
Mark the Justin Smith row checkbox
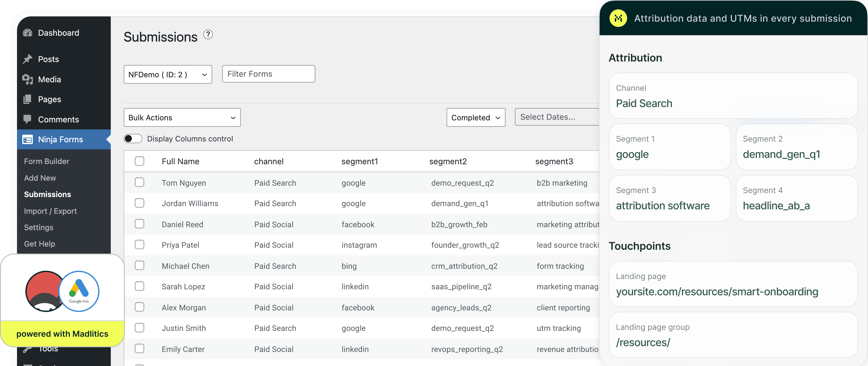[x=139, y=328]
